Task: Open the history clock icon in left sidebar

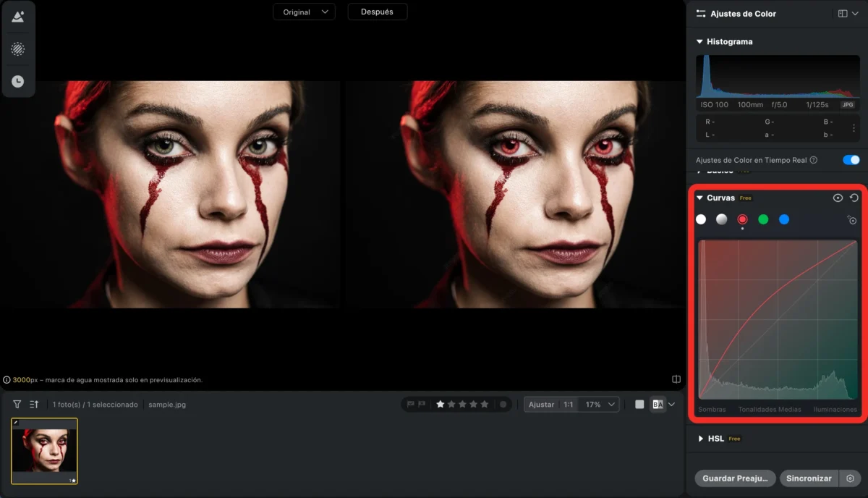Action: (17, 82)
